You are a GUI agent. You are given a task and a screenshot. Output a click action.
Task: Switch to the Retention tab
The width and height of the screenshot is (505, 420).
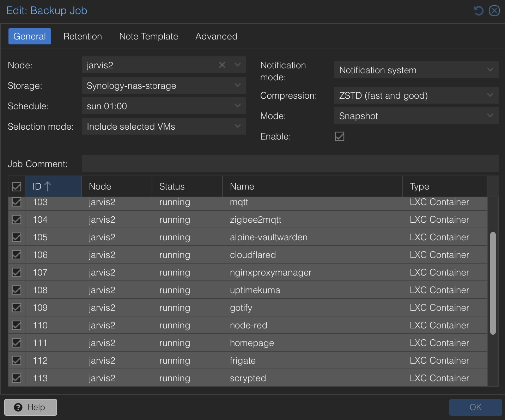pyautogui.click(x=82, y=36)
